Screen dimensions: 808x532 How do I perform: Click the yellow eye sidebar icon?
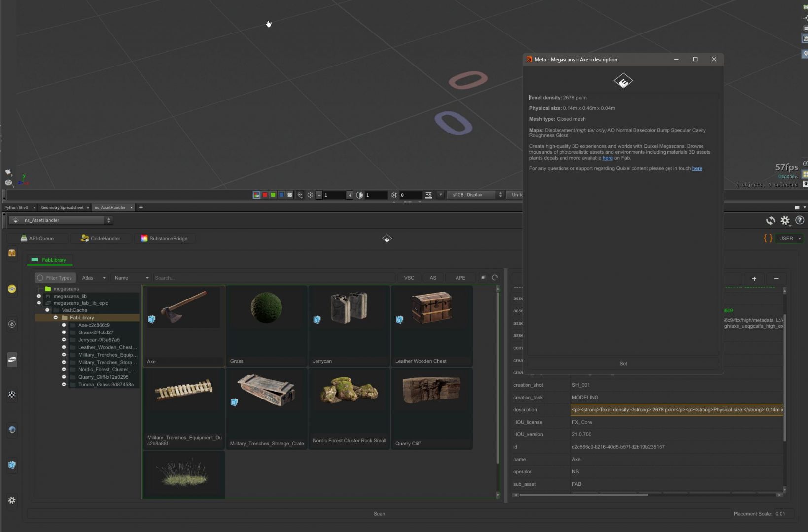click(12, 289)
